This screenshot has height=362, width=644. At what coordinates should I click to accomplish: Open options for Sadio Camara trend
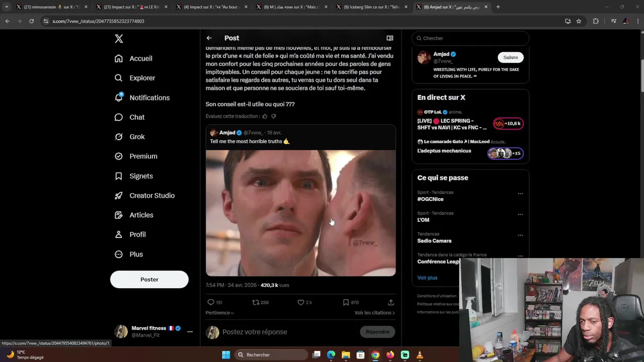[x=520, y=235]
